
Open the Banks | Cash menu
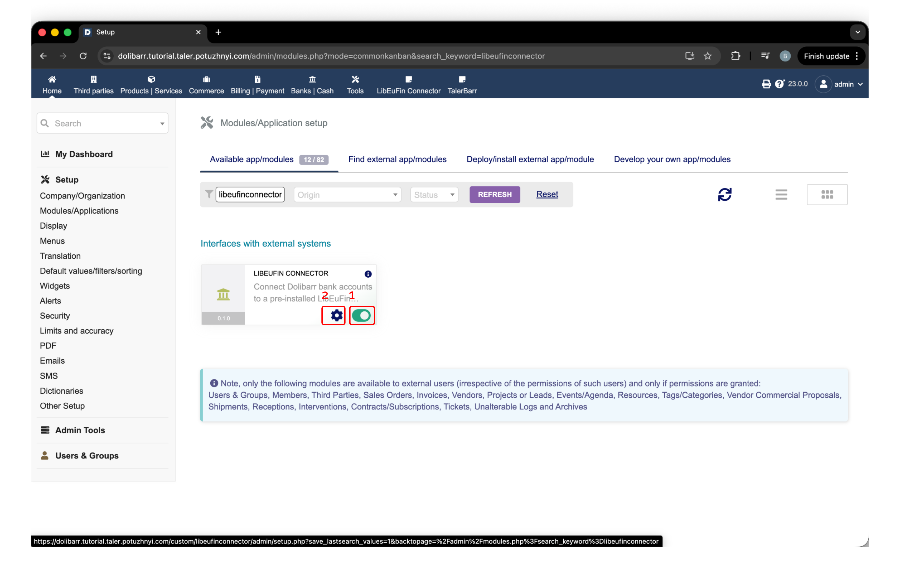pyautogui.click(x=312, y=85)
